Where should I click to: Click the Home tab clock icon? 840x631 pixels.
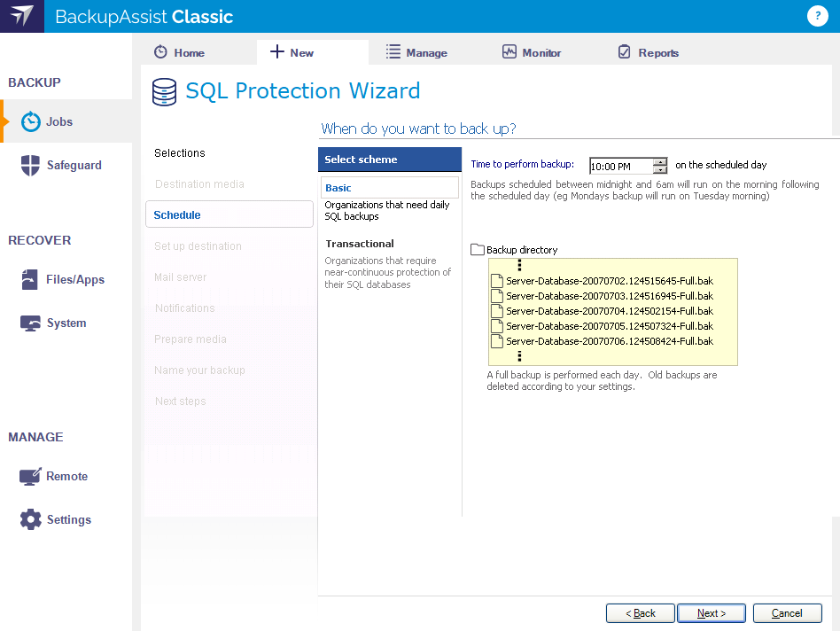[x=160, y=52]
